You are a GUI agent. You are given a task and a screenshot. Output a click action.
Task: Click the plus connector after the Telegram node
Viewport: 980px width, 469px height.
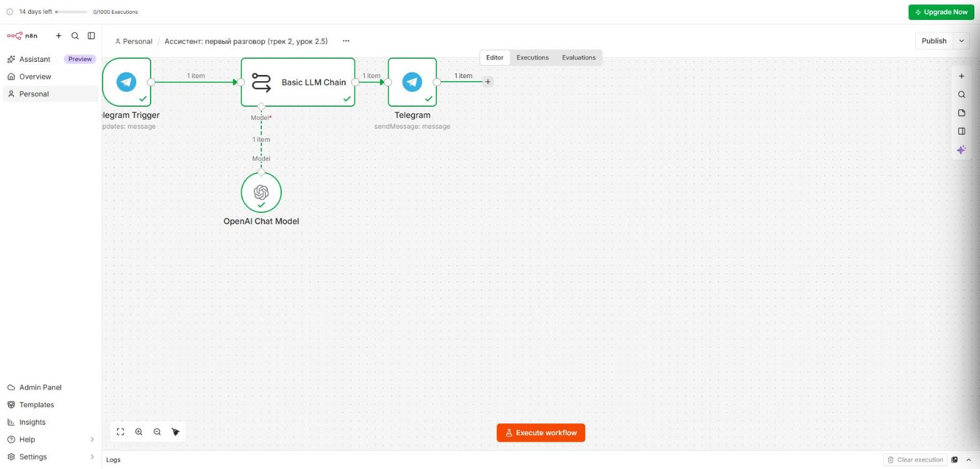tap(488, 82)
